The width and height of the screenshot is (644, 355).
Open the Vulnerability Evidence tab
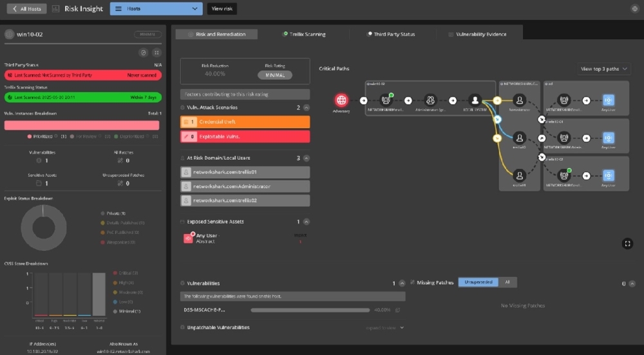pos(477,34)
